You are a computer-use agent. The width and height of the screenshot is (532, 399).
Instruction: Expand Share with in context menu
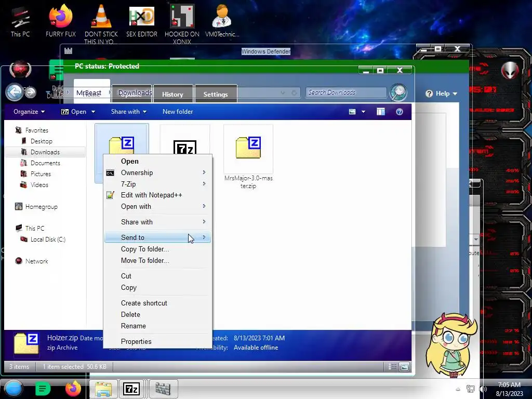(158, 222)
